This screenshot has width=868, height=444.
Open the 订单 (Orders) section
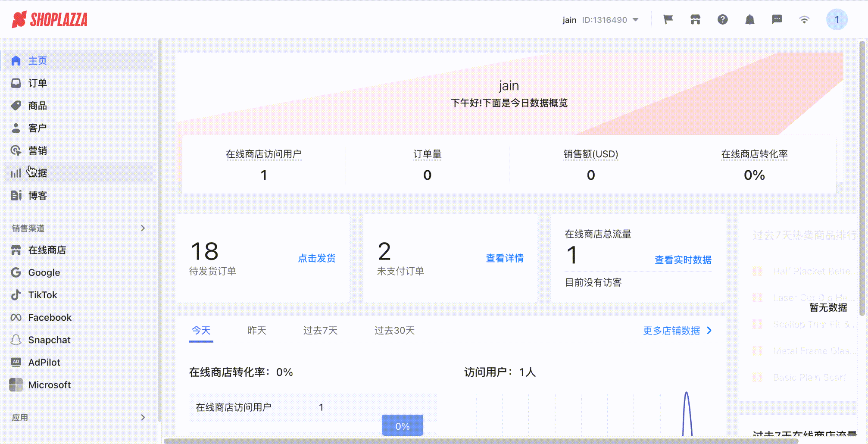click(x=37, y=83)
